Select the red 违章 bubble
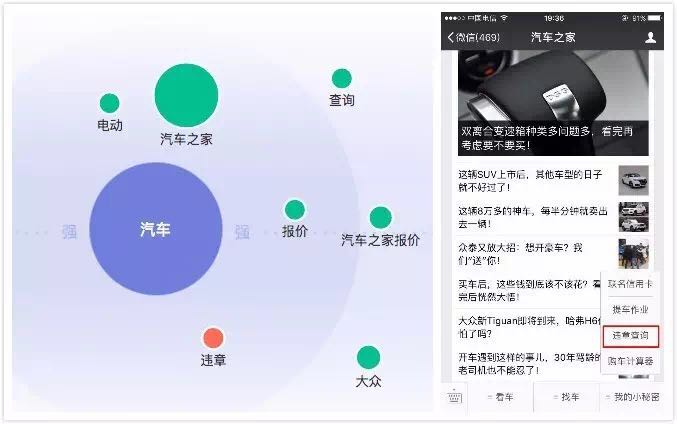677x424 pixels. (x=213, y=338)
